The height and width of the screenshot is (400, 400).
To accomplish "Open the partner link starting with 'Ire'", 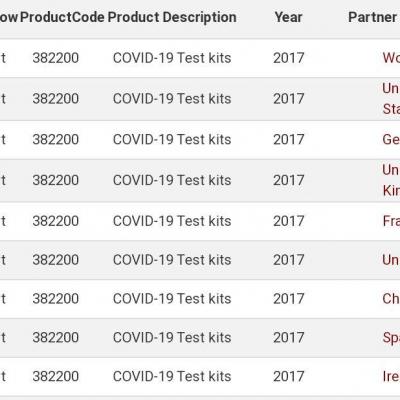I will pos(391,376).
